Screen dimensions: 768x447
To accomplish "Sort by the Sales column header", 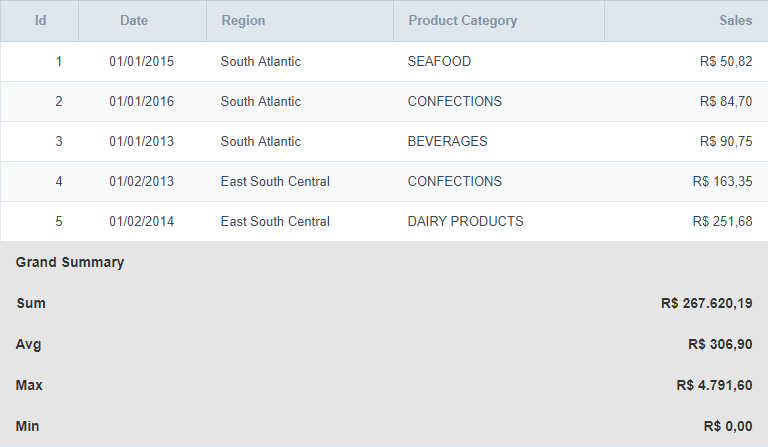I will (735, 21).
